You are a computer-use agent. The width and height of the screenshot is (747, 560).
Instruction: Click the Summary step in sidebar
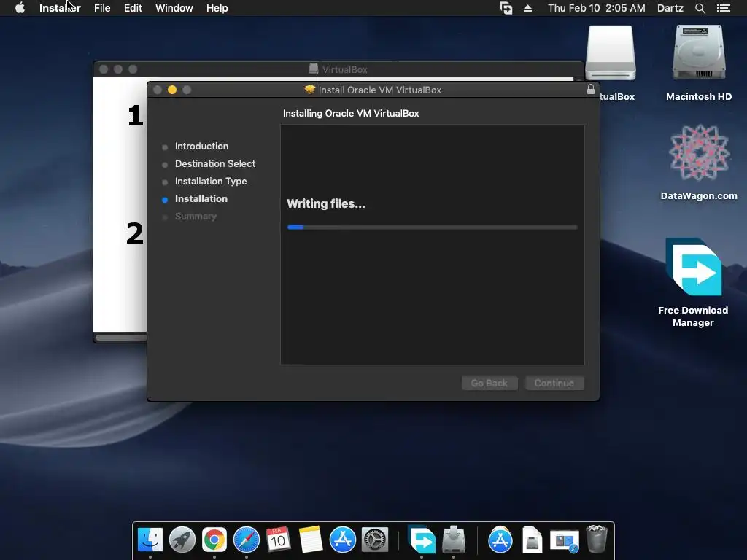click(196, 217)
